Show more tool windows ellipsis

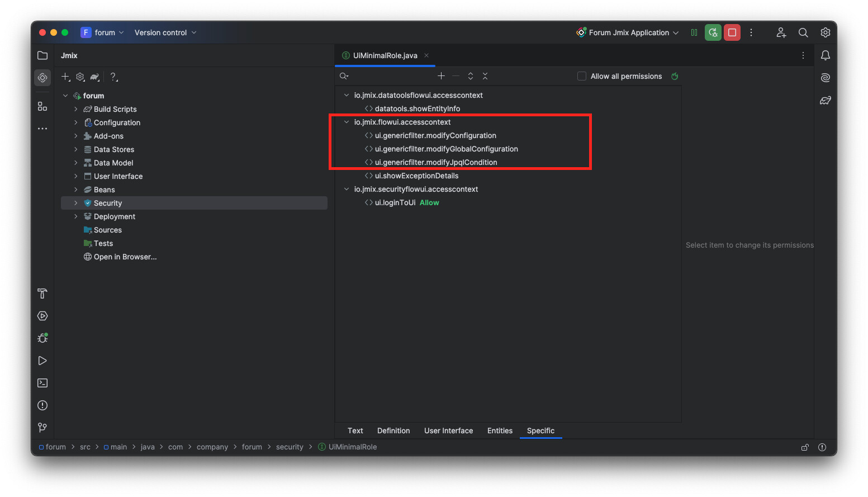click(42, 129)
